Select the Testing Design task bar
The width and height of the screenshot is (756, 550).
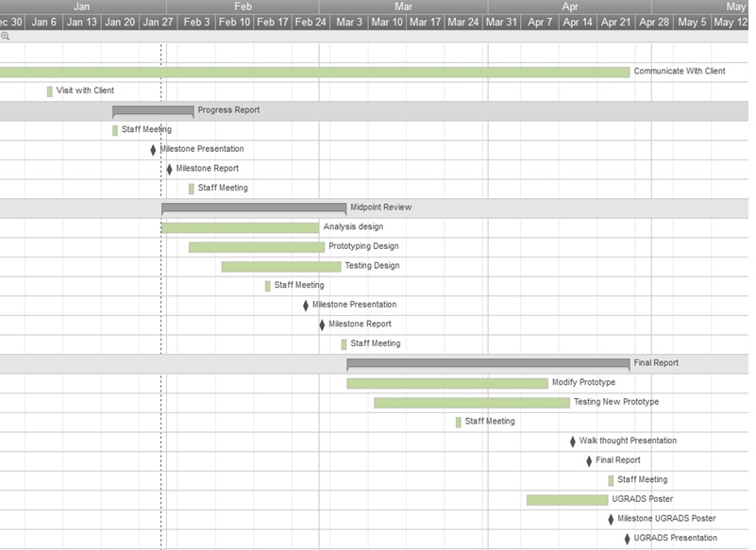[280, 267]
